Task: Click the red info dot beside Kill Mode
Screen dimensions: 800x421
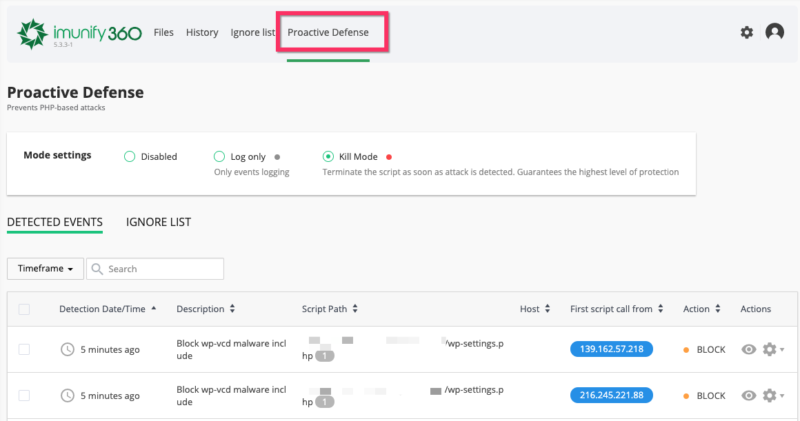Action: click(389, 157)
